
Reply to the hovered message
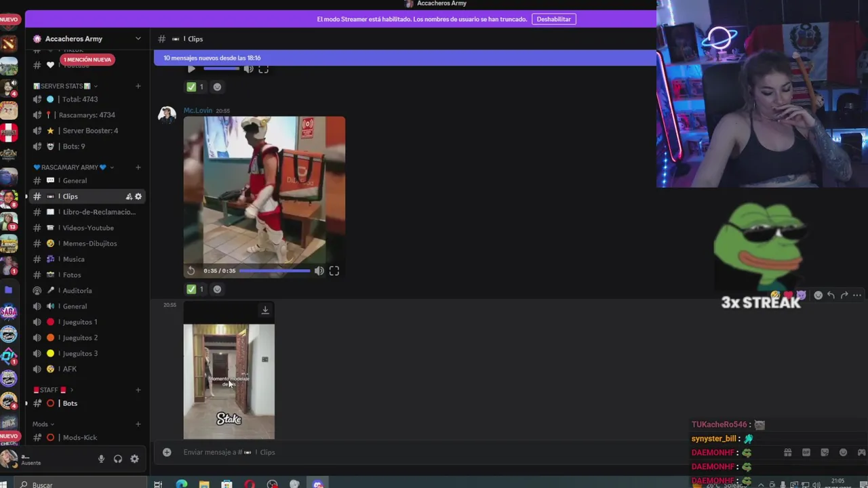click(x=831, y=296)
